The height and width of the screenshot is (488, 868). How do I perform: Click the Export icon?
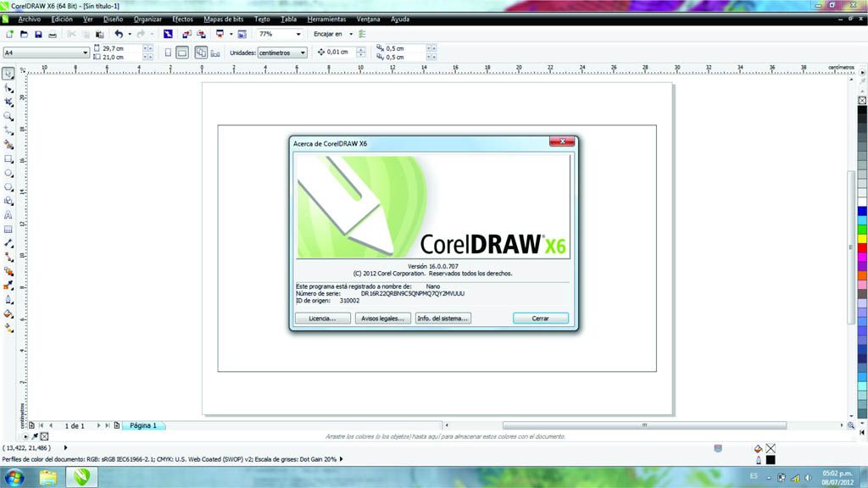[201, 34]
